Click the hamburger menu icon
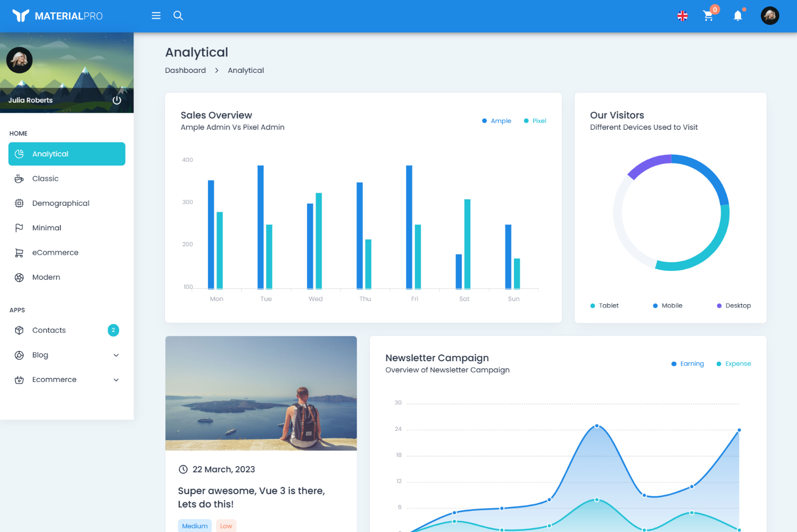The image size is (797, 532). (155, 15)
